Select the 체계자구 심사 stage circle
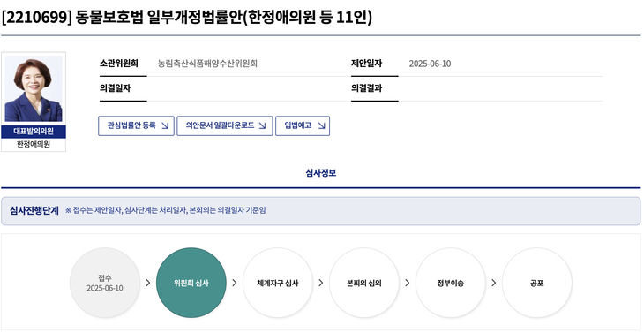The height and width of the screenshot is (333, 644). [x=278, y=283]
